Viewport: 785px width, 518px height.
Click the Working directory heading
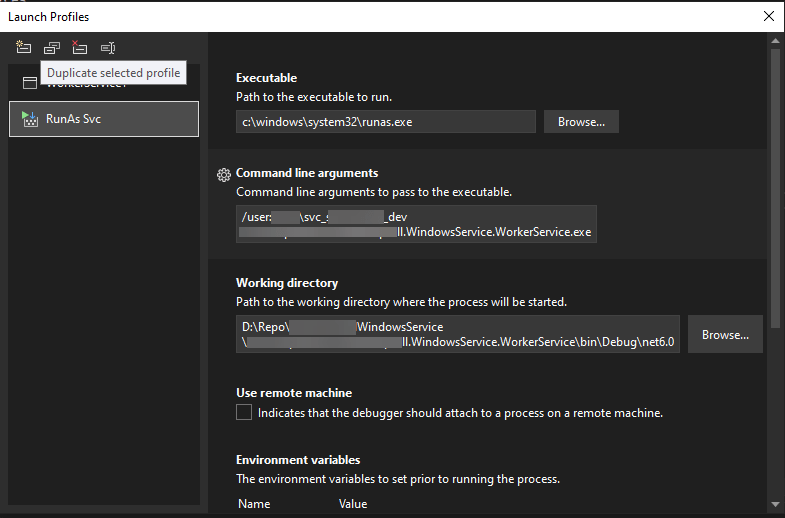[x=287, y=283]
